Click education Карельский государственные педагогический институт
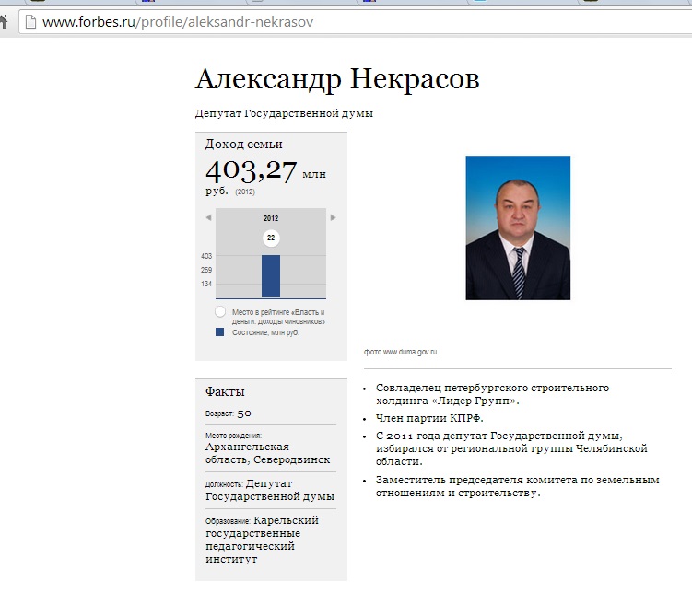This screenshot has width=692, height=616. click(x=262, y=540)
